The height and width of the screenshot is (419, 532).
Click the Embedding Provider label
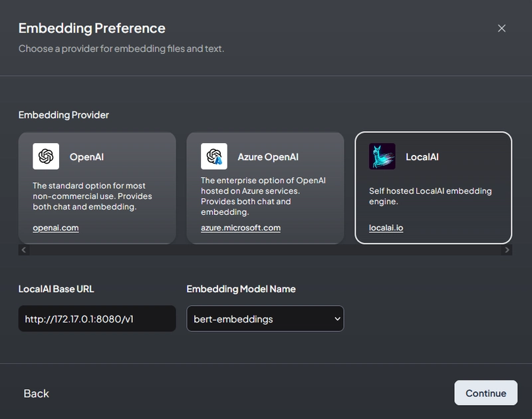coord(63,115)
